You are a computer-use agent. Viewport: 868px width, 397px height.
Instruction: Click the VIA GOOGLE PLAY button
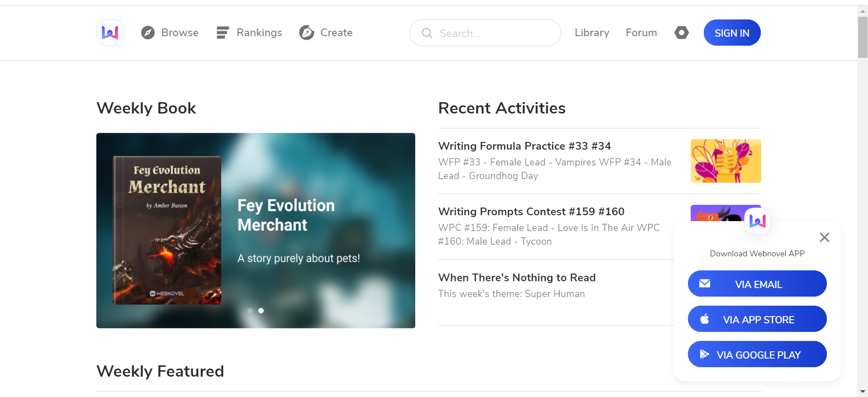click(757, 354)
